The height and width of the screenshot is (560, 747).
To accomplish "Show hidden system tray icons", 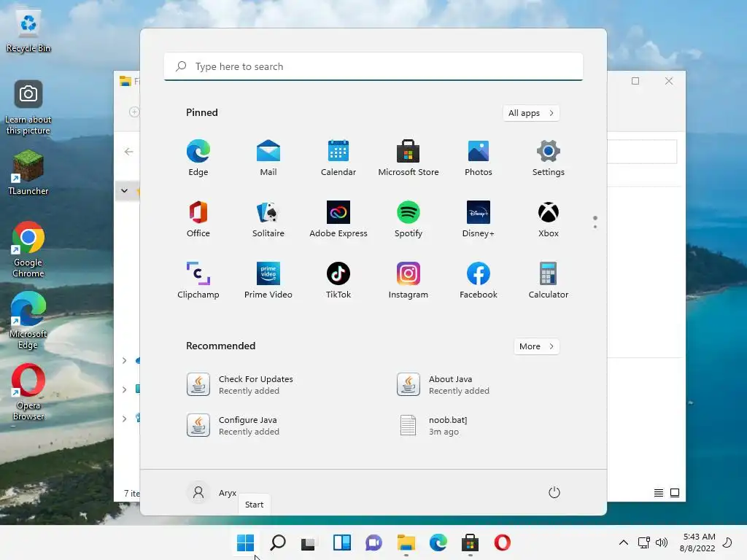I will [624, 542].
